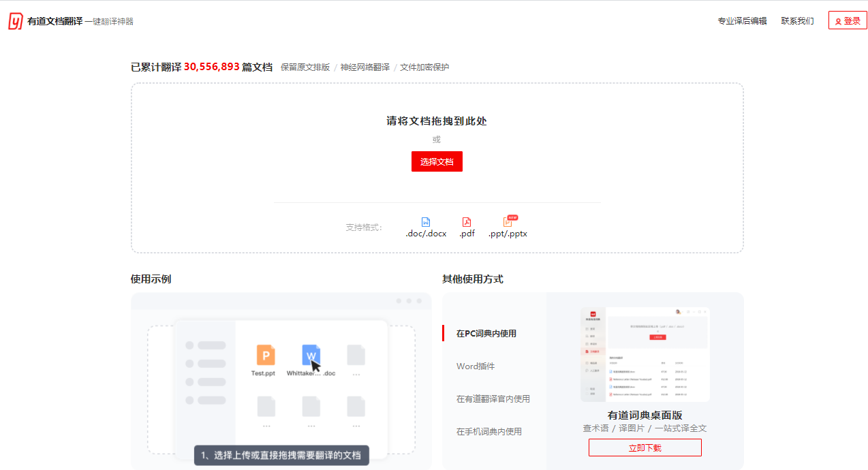Image resolution: width=868 pixels, height=470 pixels.
Task: Click the 立即下载 download button
Action: coord(645,447)
